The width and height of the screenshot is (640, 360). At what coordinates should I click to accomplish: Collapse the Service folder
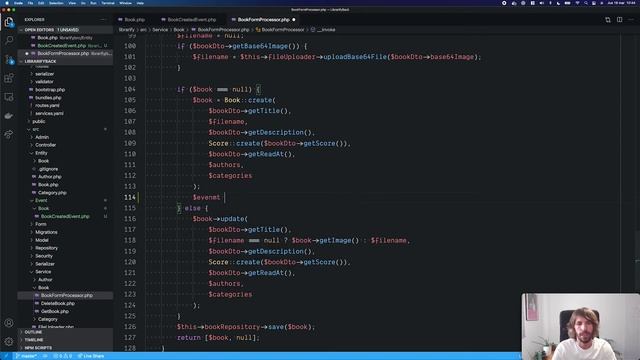(x=43, y=272)
